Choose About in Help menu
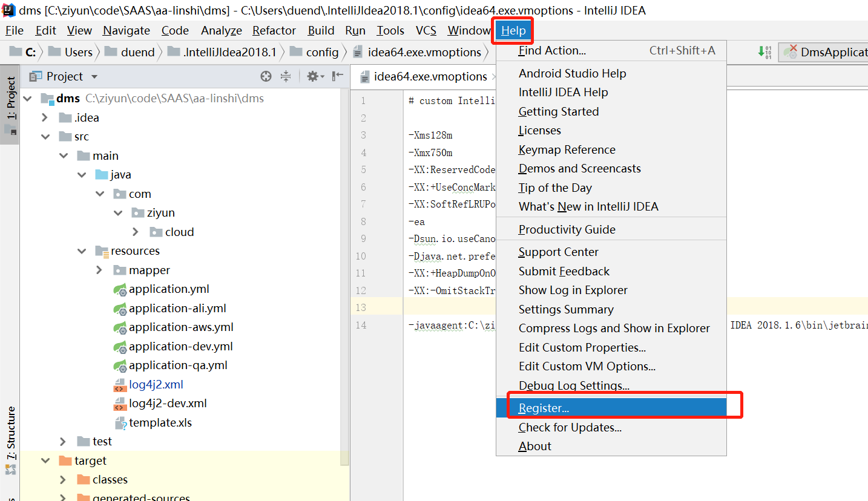Image resolution: width=868 pixels, height=501 pixels. coord(611,446)
